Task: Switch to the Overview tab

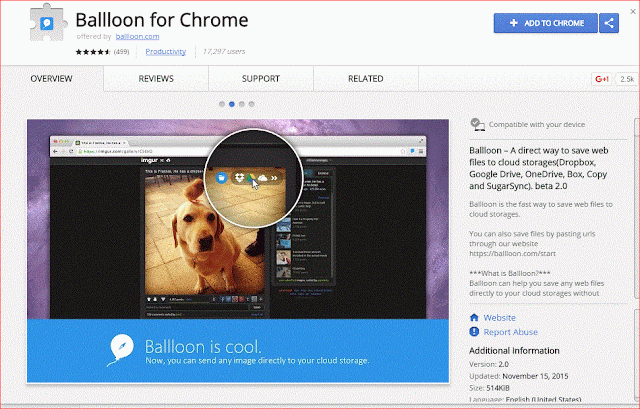Action: (x=51, y=78)
